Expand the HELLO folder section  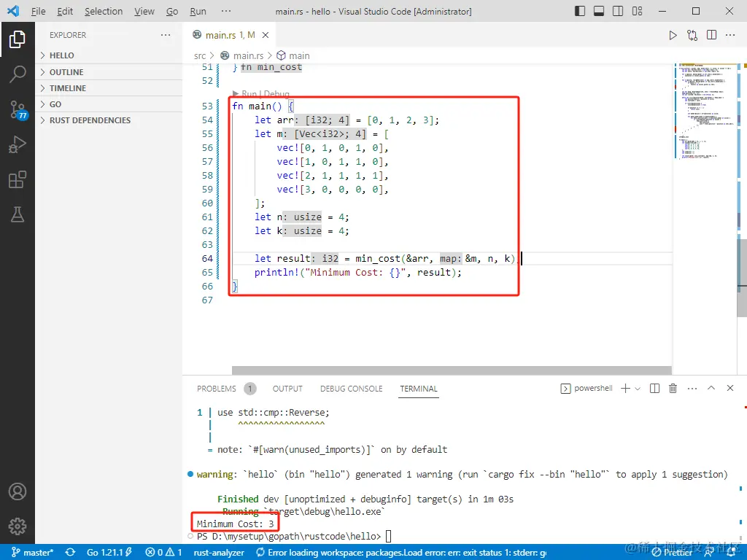tap(109, 55)
